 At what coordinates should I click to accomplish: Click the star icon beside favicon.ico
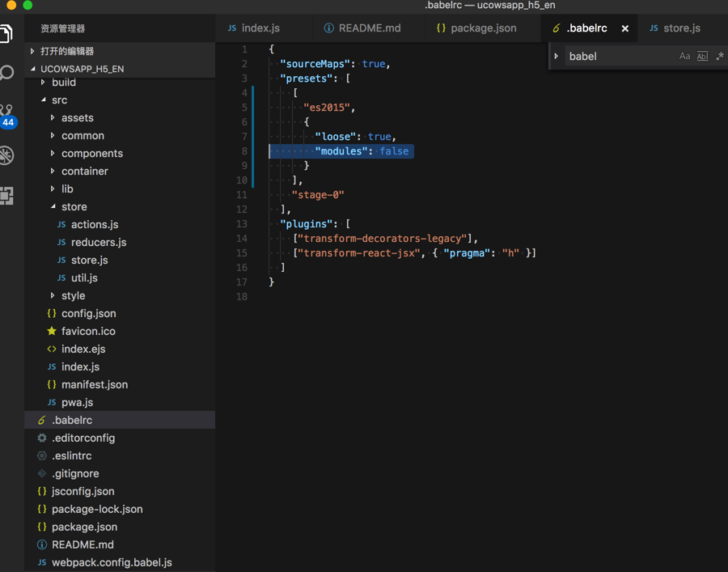[52, 331]
